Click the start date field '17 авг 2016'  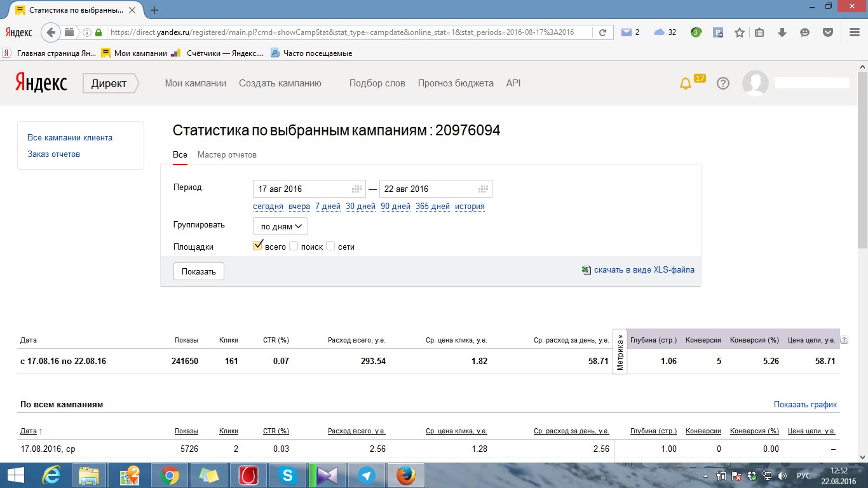(309, 189)
